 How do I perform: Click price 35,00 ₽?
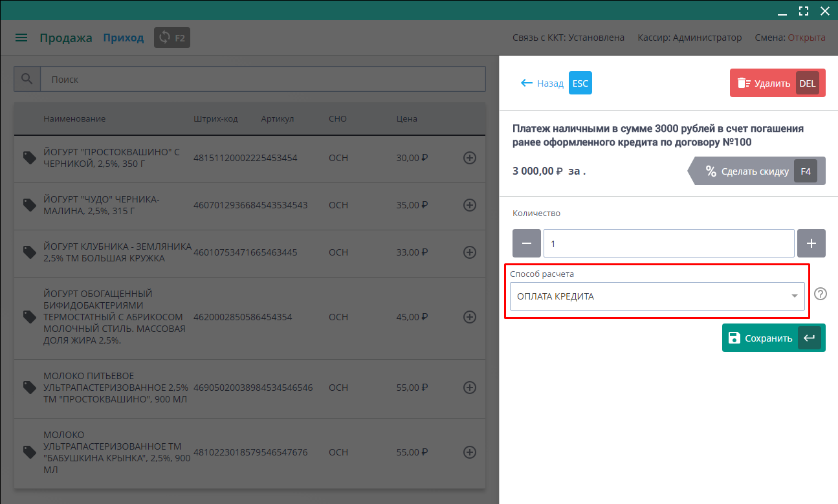[412, 205]
